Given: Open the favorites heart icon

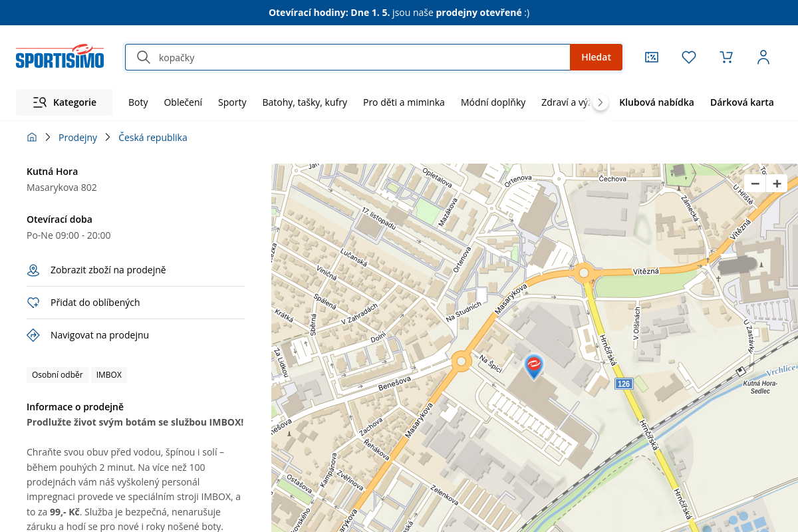Looking at the screenshot, I should click(689, 57).
